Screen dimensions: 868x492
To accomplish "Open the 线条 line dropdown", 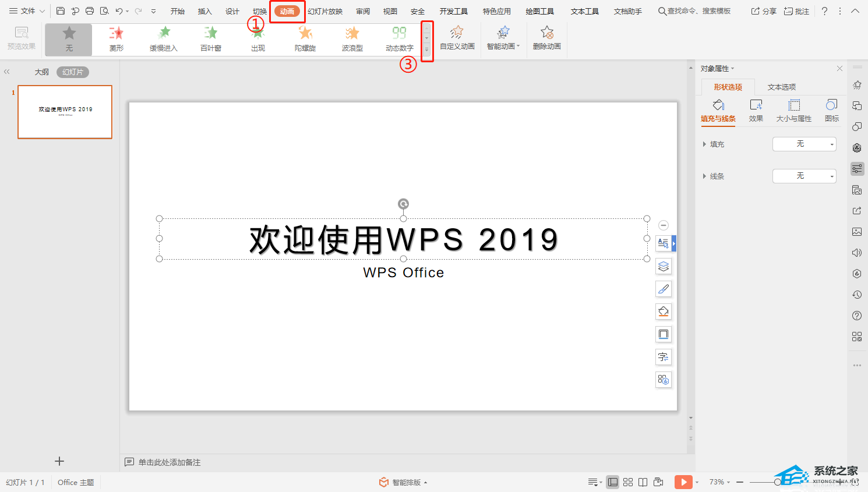I will pos(805,176).
